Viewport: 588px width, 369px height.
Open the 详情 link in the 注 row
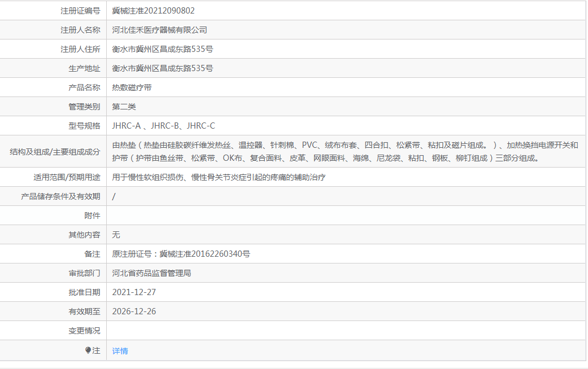click(120, 351)
